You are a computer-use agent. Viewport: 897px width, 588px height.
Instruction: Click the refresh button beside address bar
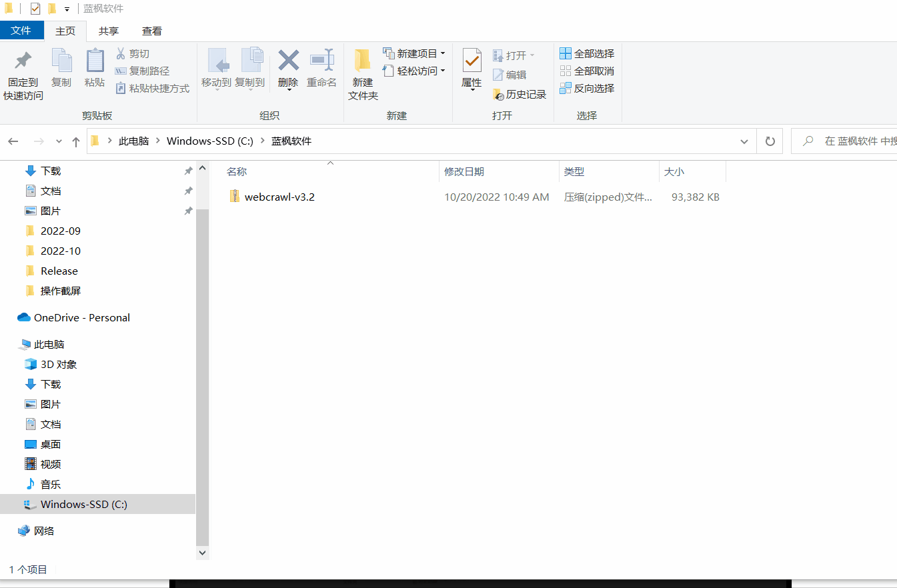coord(770,141)
